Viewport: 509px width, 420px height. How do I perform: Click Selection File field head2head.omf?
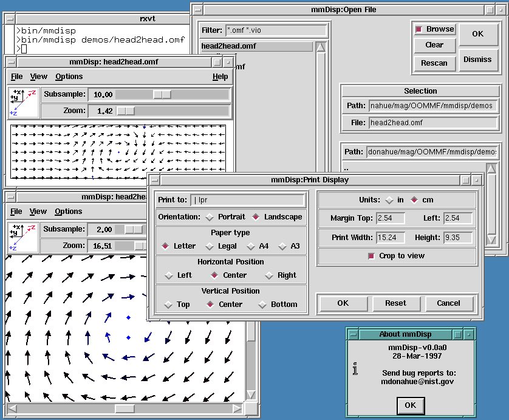click(432, 123)
